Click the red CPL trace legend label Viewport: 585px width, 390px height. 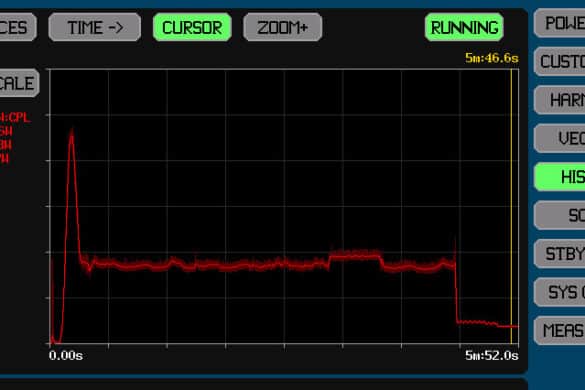[x=15, y=118]
